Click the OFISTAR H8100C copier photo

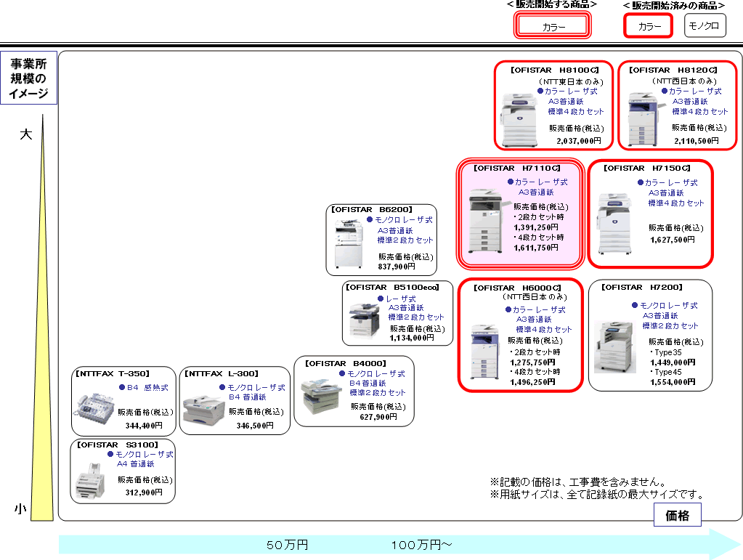point(520,120)
